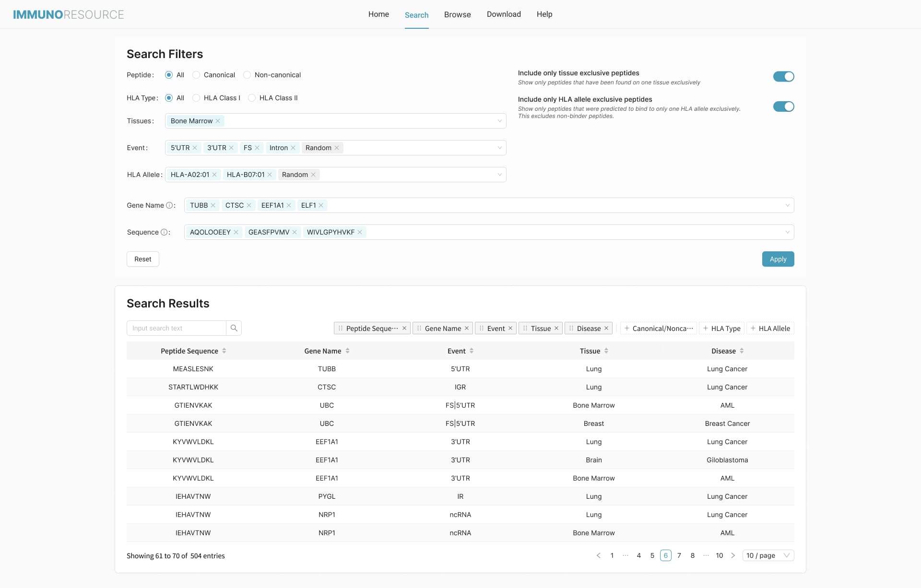Click Gene Name info icon

[169, 205]
